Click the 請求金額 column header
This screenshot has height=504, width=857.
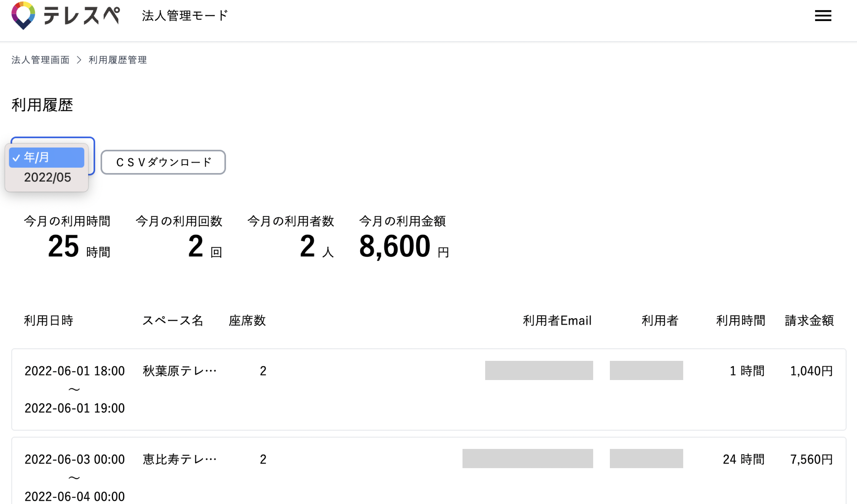[x=809, y=321]
